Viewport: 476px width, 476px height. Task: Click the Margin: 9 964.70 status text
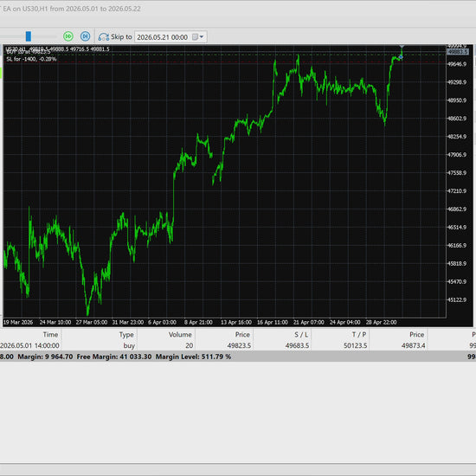pos(45,357)
